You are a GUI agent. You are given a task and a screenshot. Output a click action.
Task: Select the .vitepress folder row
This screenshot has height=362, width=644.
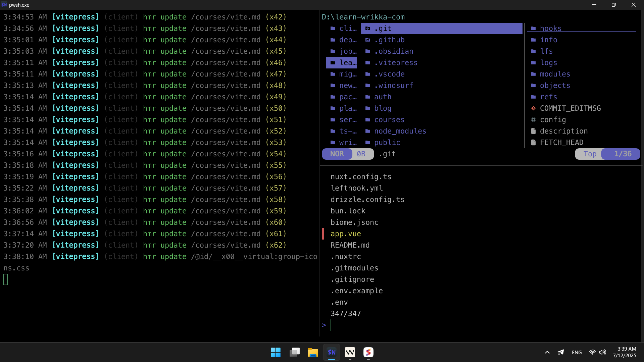(x=442, y=63)
